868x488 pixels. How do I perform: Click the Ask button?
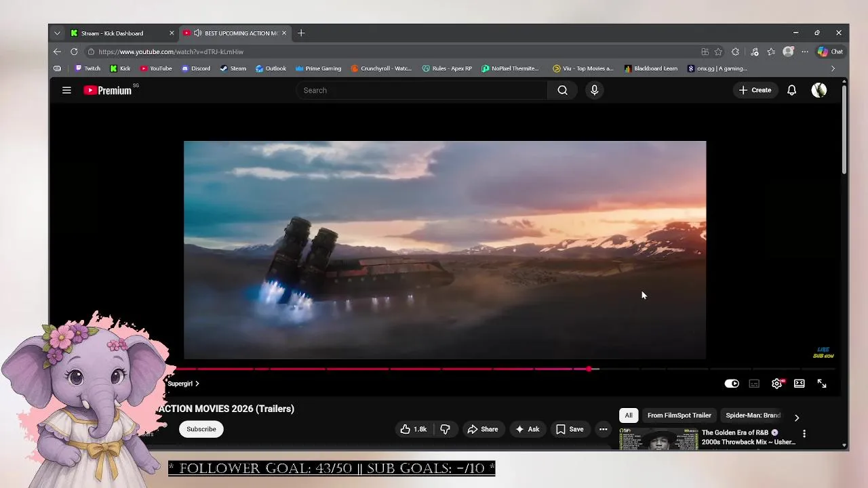[527, 429]
